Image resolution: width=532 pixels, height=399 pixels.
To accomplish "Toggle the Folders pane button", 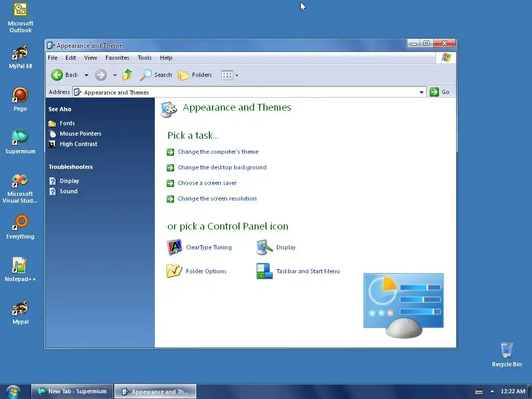I will tap(195, 75).
